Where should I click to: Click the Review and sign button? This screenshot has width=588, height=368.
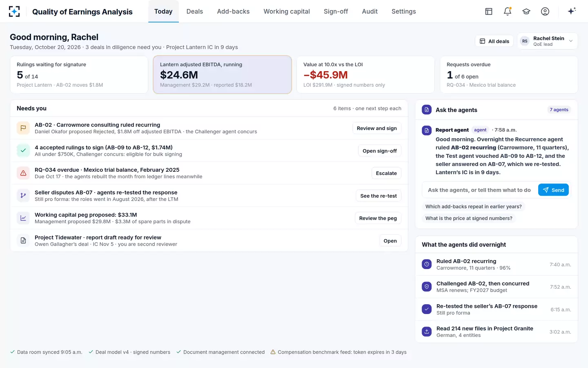coord(377,128)
